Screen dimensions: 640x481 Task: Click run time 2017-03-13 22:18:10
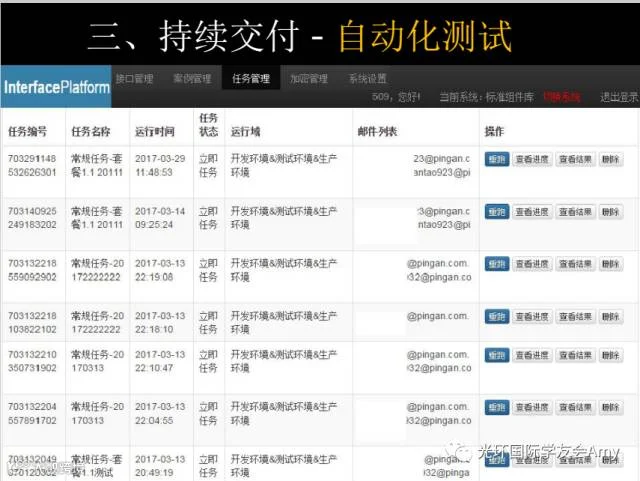[x=160, y=323]
